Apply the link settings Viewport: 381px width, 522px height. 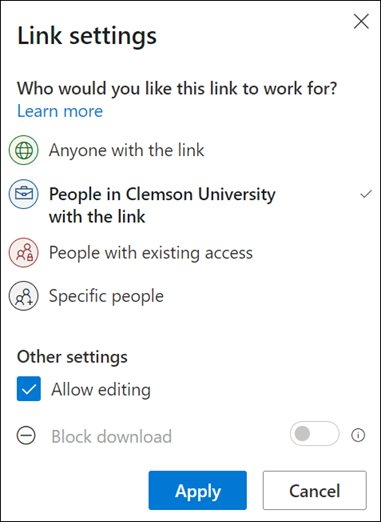[198, 490]
